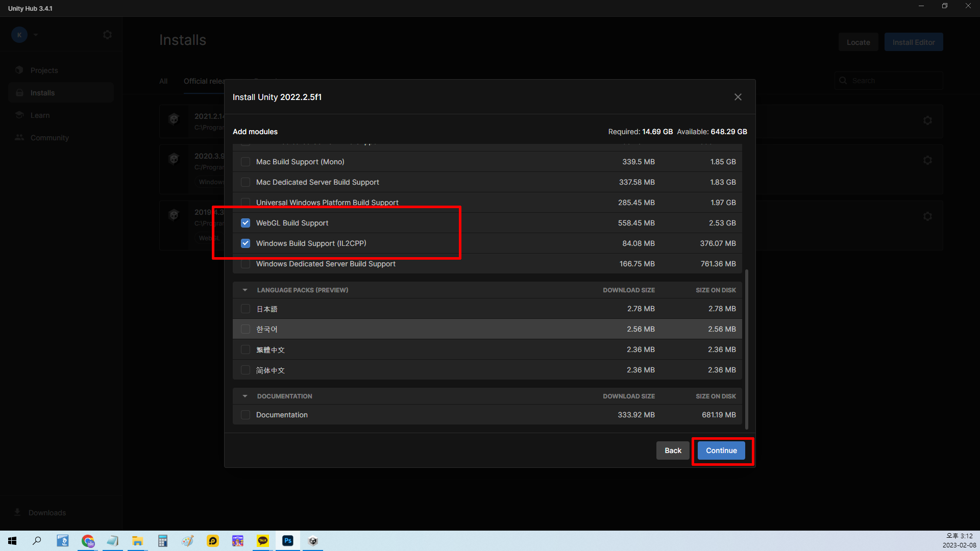
Task: Collapse the Language Packs (Preview) section
Action: click(x=245, y=290)
